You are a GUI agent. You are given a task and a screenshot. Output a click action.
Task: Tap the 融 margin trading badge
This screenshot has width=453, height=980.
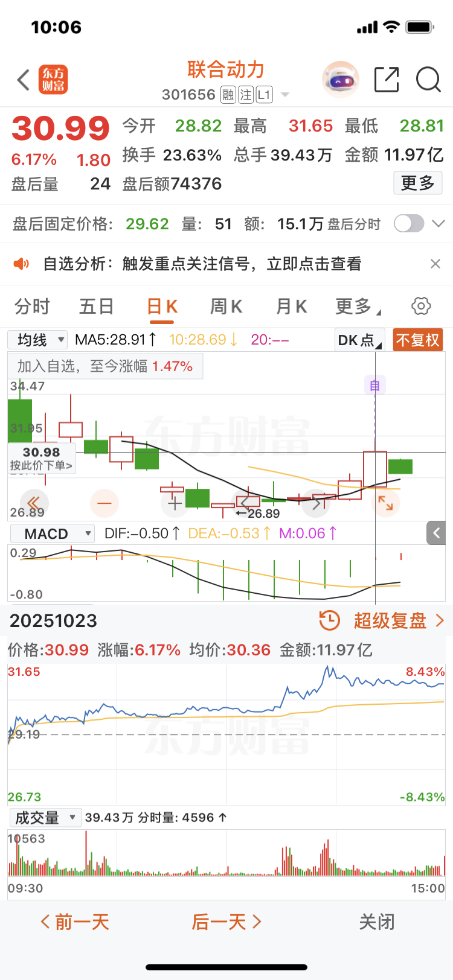click(228, 95)
